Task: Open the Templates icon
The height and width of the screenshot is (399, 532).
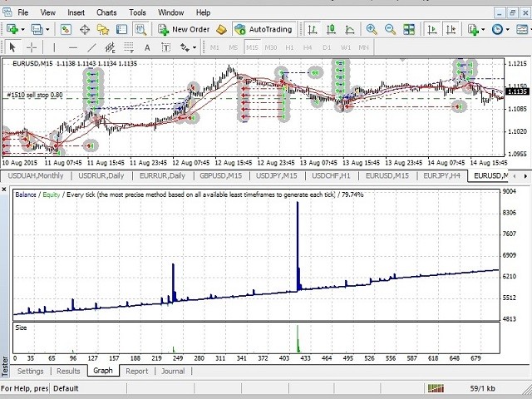Action: [x=522, y=30]
